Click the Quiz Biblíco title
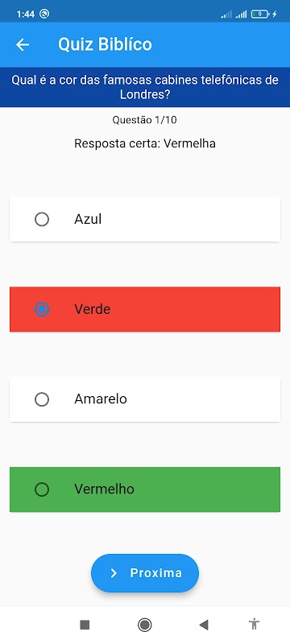This screenshot has height=644, width=290. tap(106, 44)
